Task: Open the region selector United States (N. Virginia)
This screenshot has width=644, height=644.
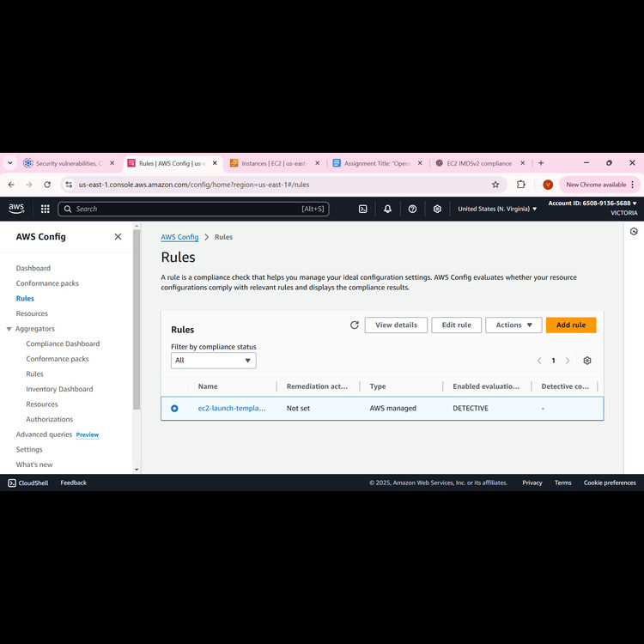Action: (x=497, y=209)
